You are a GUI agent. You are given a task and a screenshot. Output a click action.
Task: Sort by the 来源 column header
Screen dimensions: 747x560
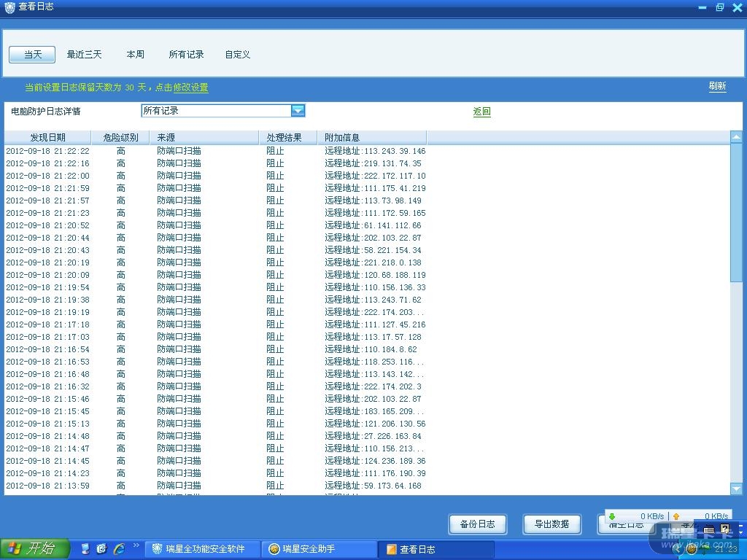point(204,138)
